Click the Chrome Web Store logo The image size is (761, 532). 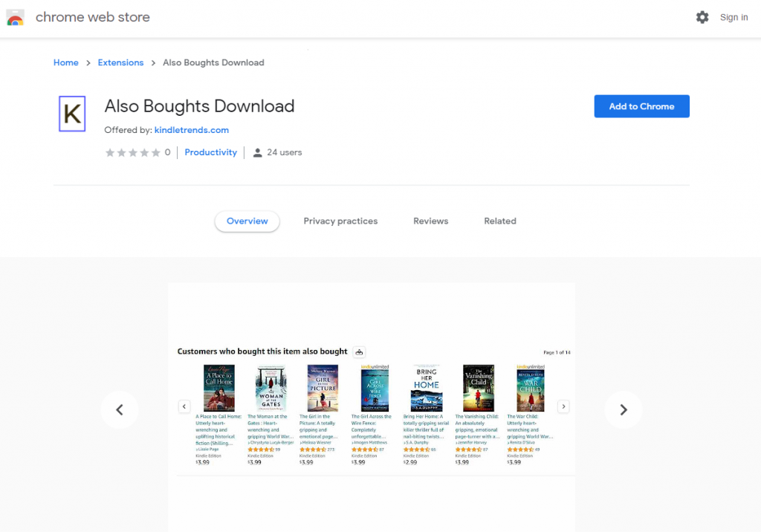[15, 18]
